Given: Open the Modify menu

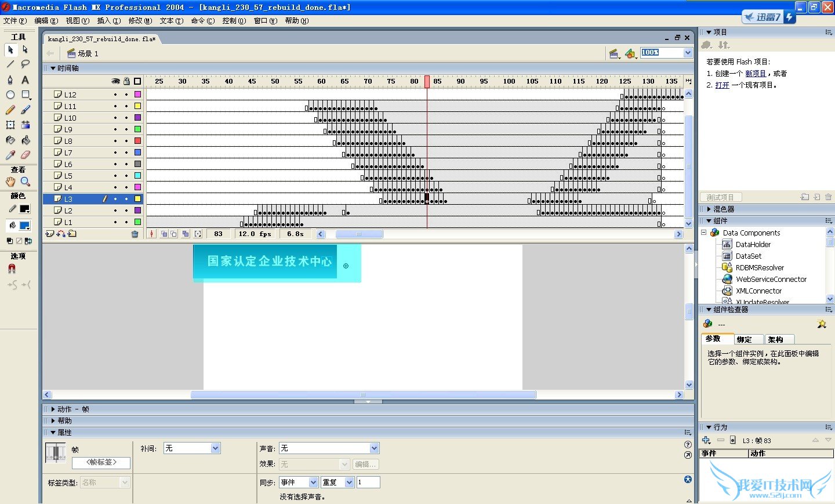Looking at the screenshot, I should (x=140, y=20).
